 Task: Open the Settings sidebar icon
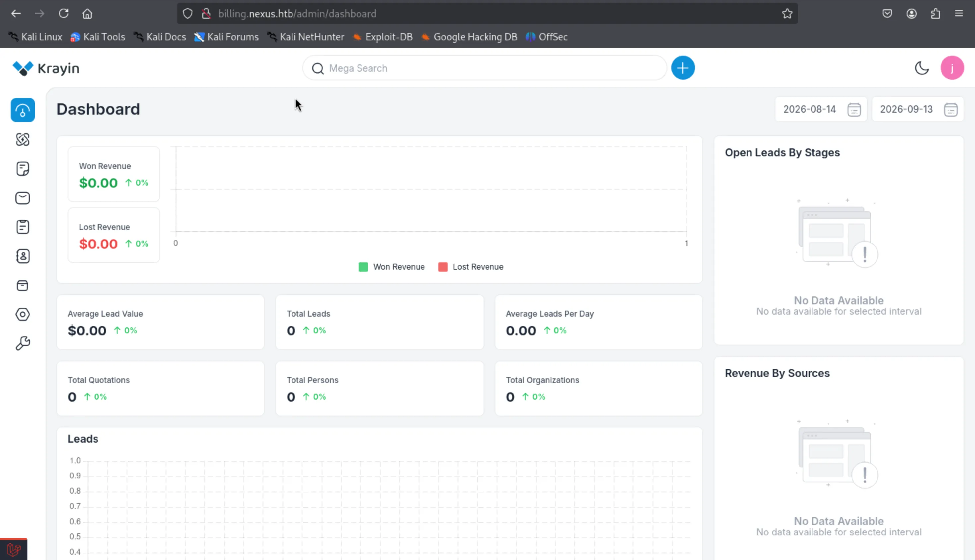[23, 314]
